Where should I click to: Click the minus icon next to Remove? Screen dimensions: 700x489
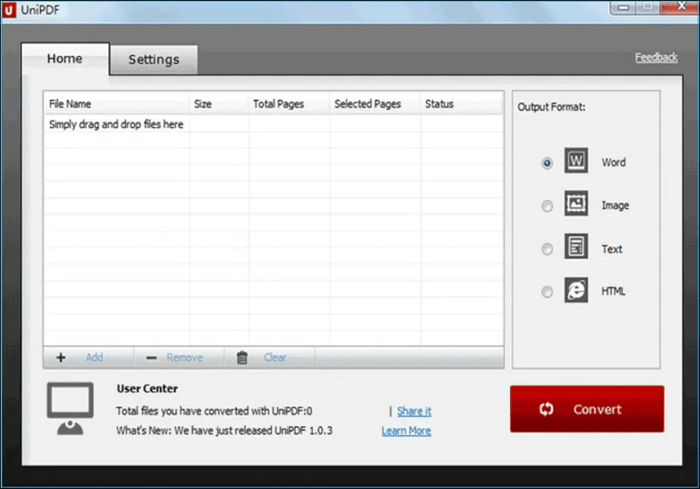[x=151, y=358]
